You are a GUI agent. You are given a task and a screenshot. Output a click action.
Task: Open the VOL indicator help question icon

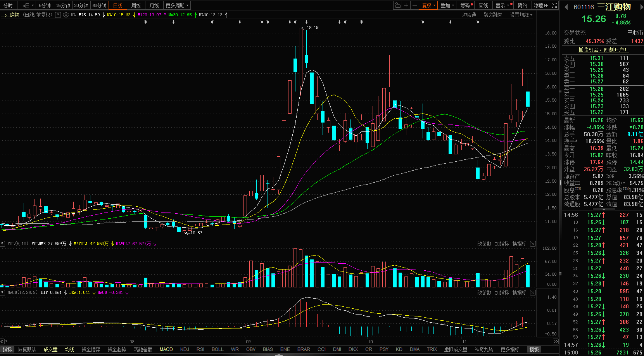[x=3, y=244]
